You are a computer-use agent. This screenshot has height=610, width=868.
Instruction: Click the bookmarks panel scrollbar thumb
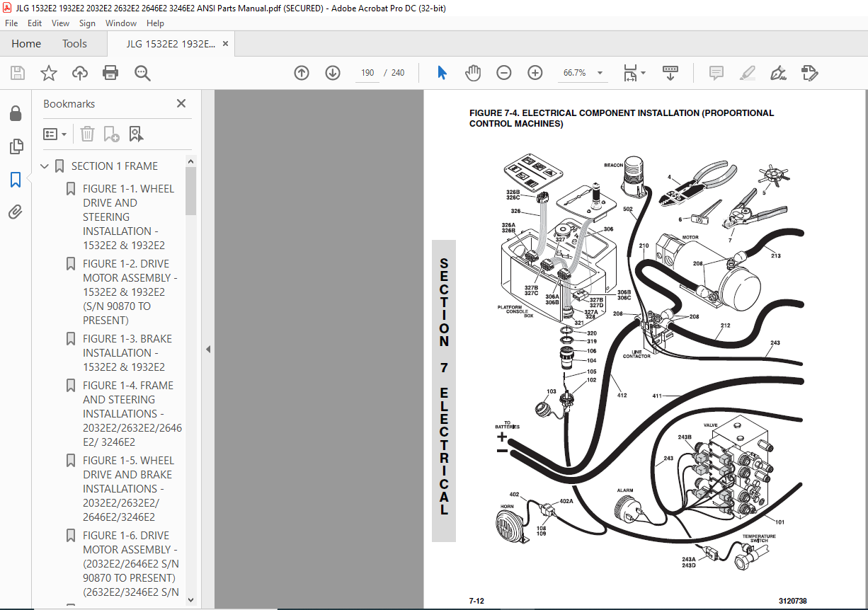click(190, 191)
